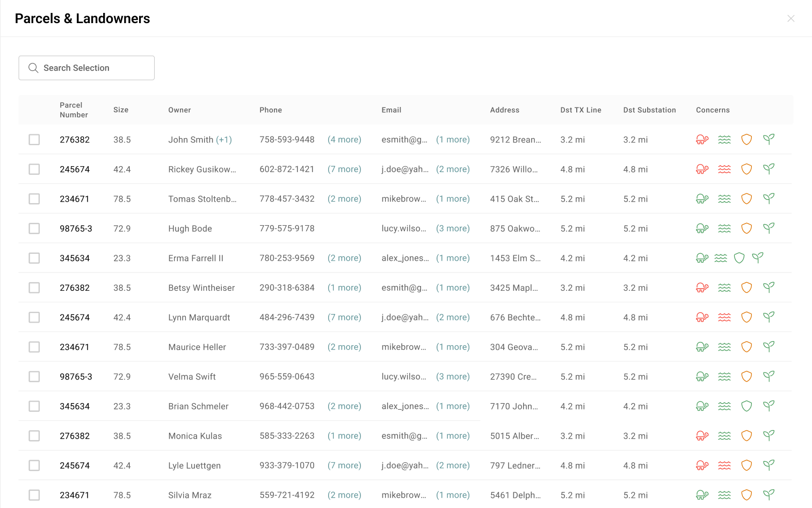This screenshot has width=812, height=508.
Task: Click the red waves icon in Lynn Marquardt's row
Action: 724,317
